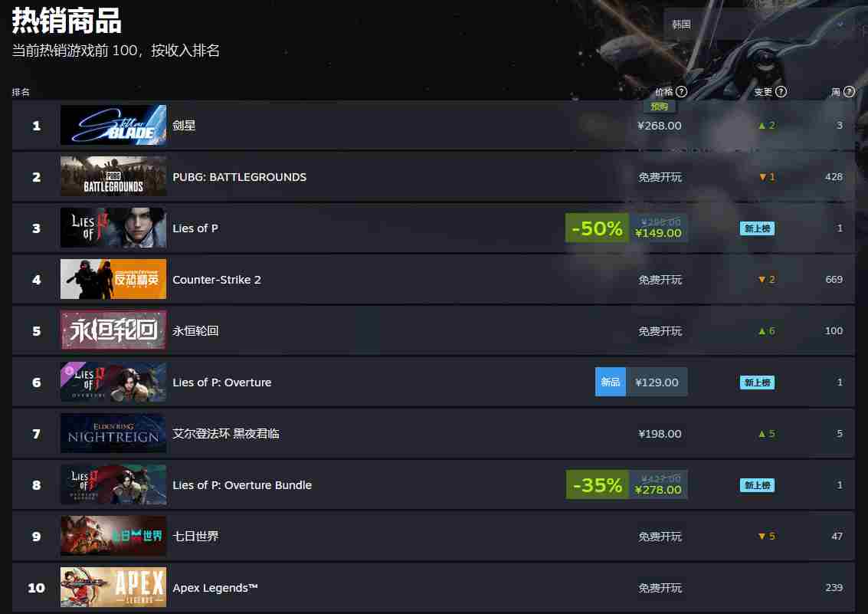Click the Stellar Blade game thumbnail
The width and height of the screenshot is (868, 614).
click(113, 125)
